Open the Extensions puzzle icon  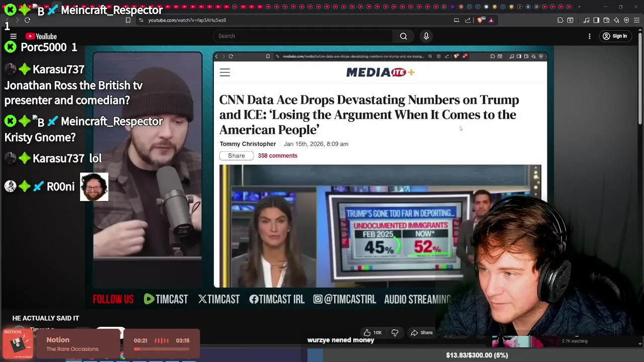tap(560, 20)
